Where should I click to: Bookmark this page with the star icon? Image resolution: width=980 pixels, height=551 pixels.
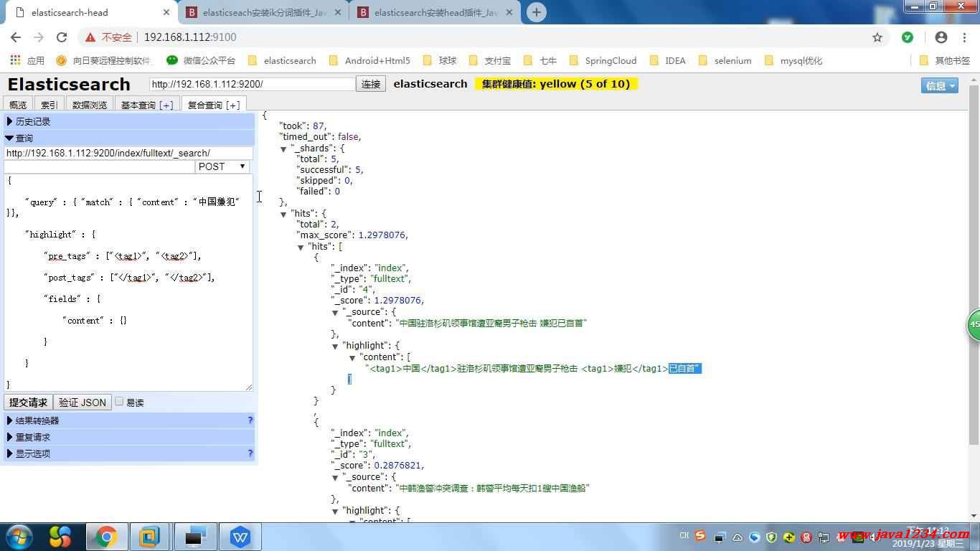(x=877, y=37)
